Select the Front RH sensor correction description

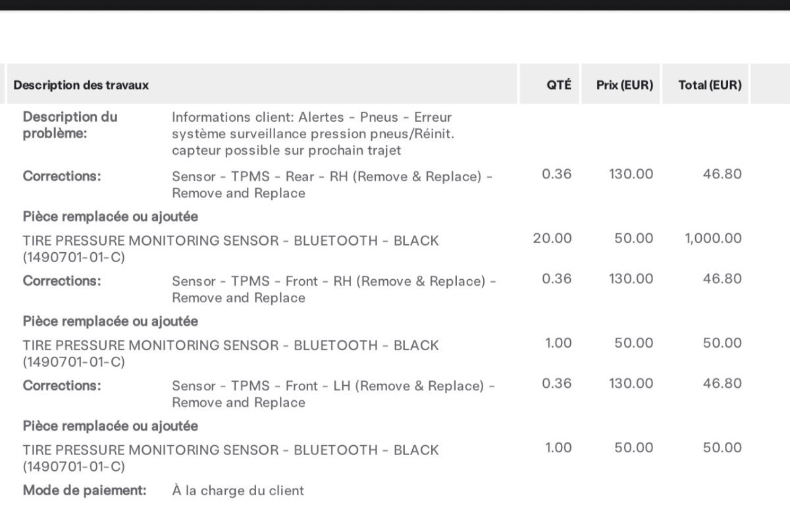pyautogui.click(x=334, y=289)
